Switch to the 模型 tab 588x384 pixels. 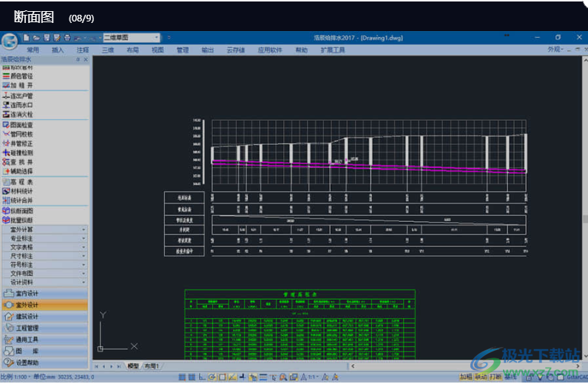coord(133,366)
